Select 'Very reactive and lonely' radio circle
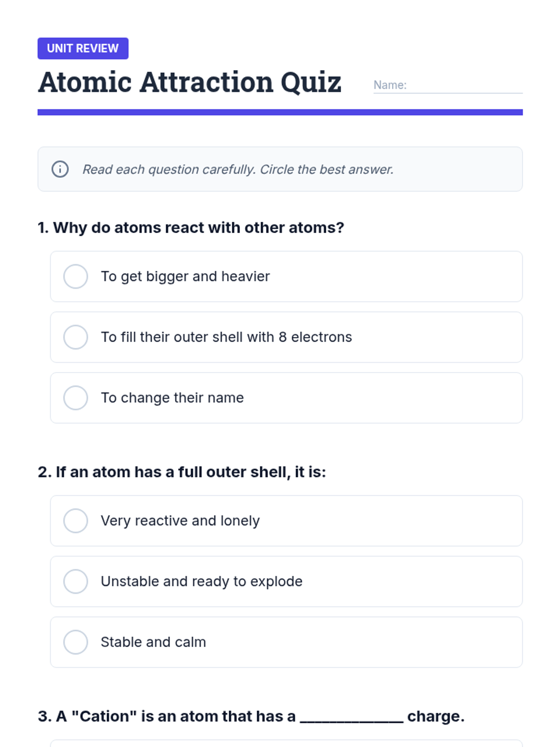 coord(76,521)
